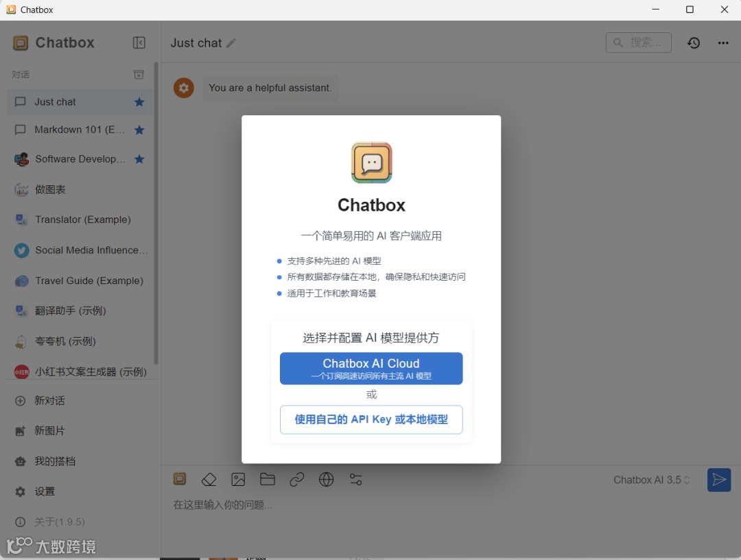
Task: Open the more options menu
Action: [x=722, y=43]
